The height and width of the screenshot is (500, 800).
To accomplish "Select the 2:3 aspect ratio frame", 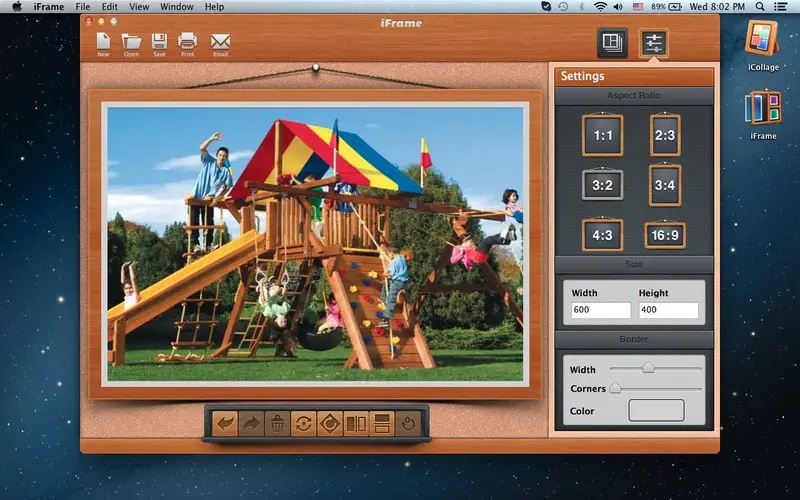I will 665,135.
